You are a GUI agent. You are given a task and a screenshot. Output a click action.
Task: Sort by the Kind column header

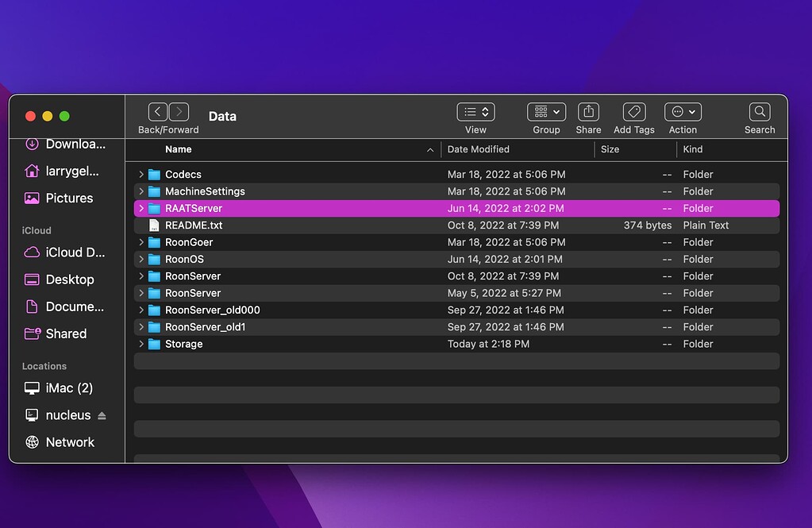tap(693, 149)
